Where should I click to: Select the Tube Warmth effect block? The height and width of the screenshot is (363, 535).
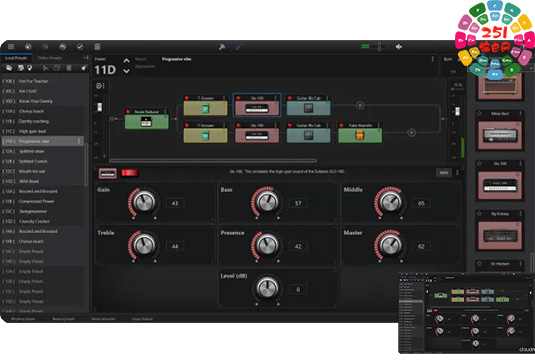pos(360,135)
